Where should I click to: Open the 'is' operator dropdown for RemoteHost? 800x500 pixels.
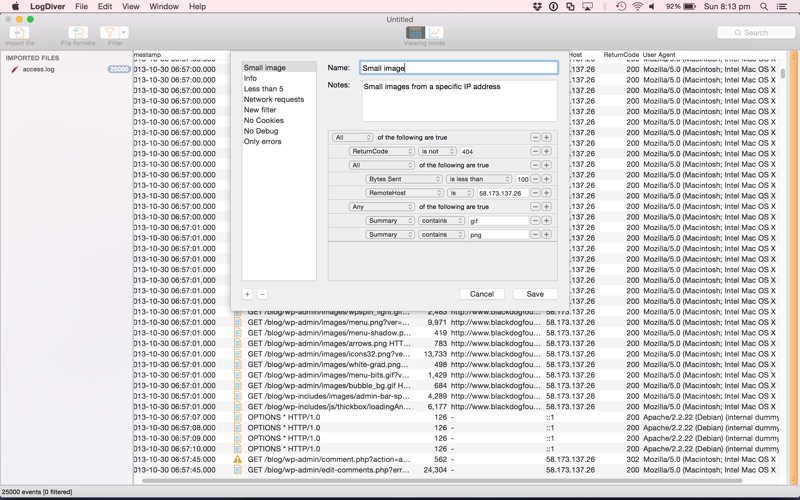460,193
